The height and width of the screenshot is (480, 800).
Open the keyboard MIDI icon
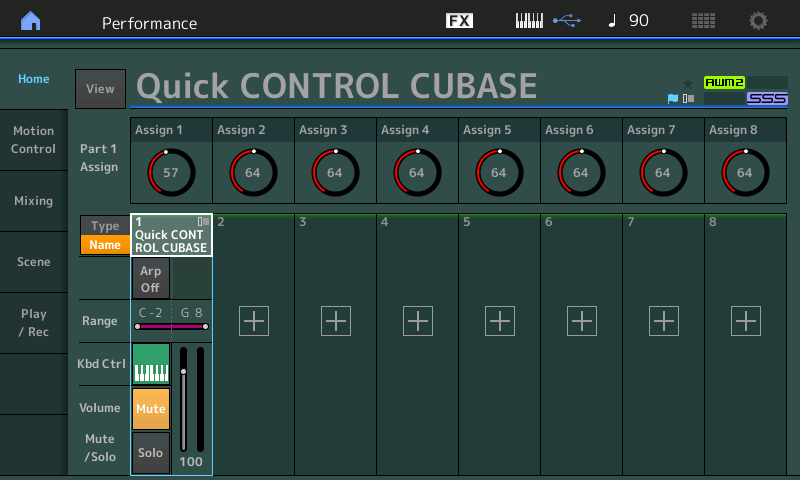pyautogui.click(x=529, y=21)
